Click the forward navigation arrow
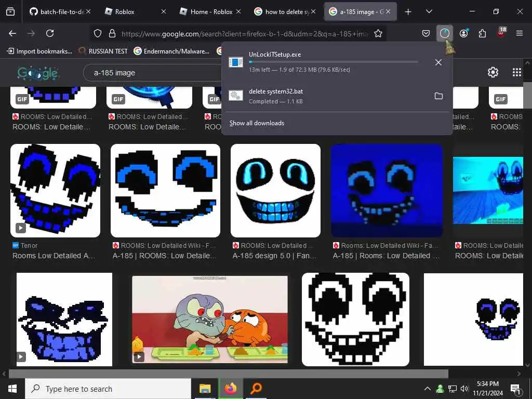 31,33
